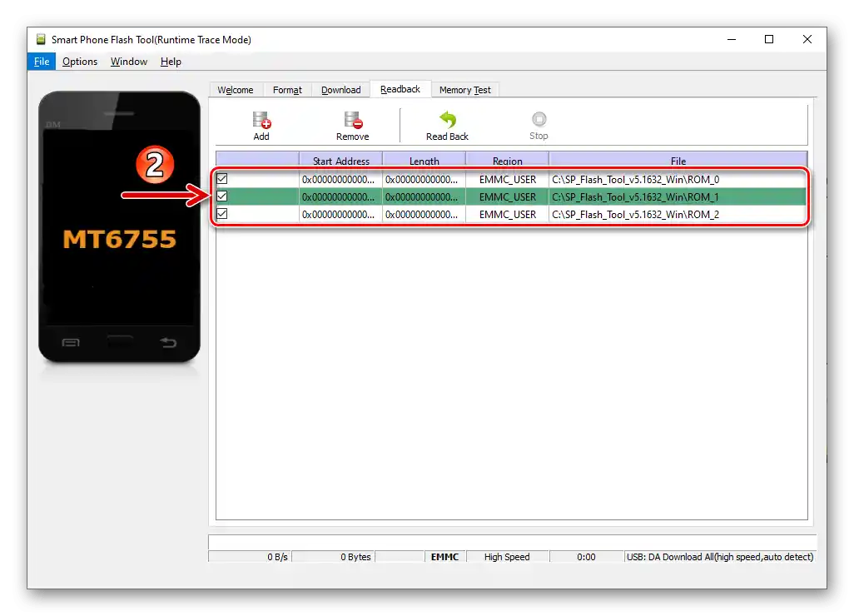Viewport: 854px width, 616px height.
Task: Uncheck the ROM_2 readback entry
Action: tap(221, 214)
